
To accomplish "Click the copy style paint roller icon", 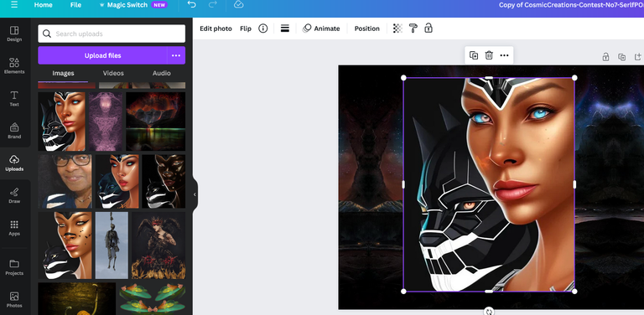I will pyautogui.click(x=413, y=28).
